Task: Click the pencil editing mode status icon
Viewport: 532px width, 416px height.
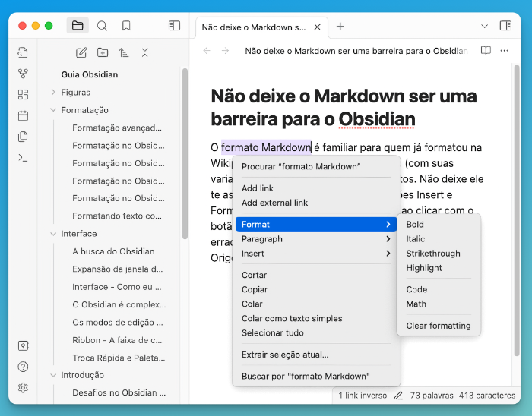Action: [x=398, y=396]
